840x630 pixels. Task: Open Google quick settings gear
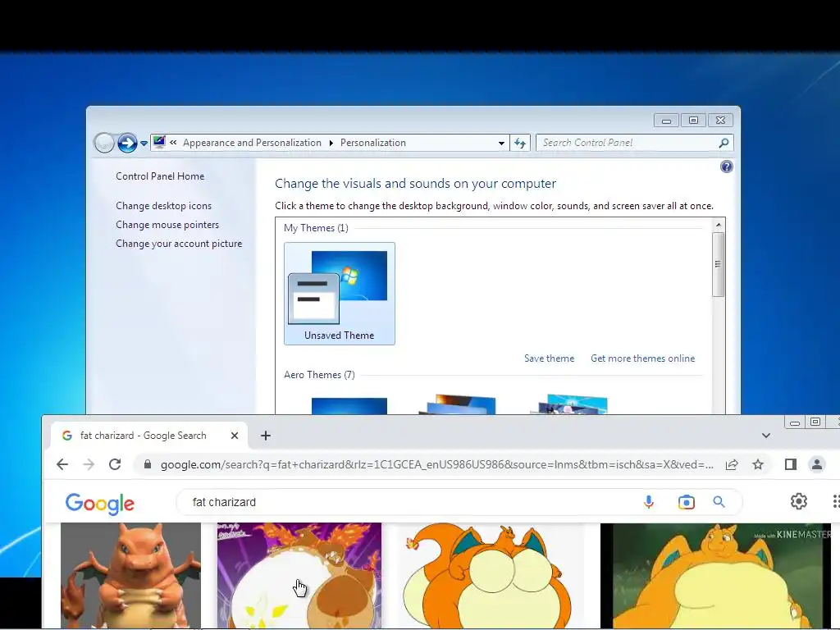click(x=799, y=501)
